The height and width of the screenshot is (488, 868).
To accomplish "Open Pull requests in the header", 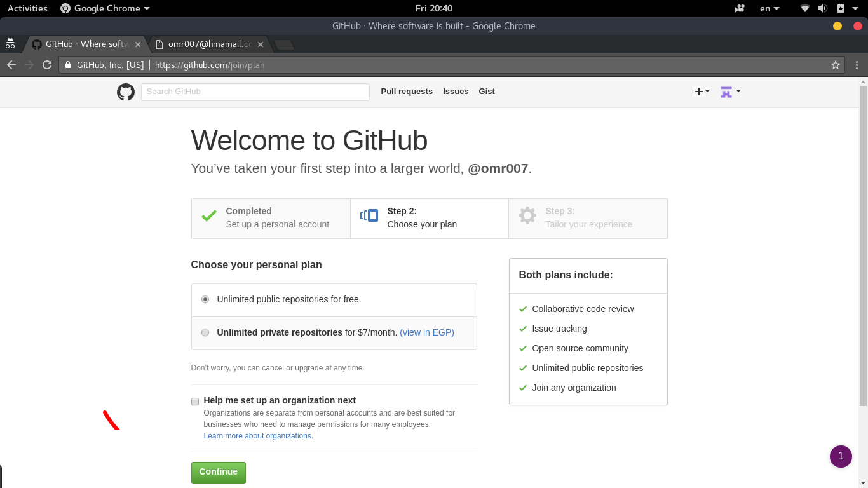I will 407,91.
